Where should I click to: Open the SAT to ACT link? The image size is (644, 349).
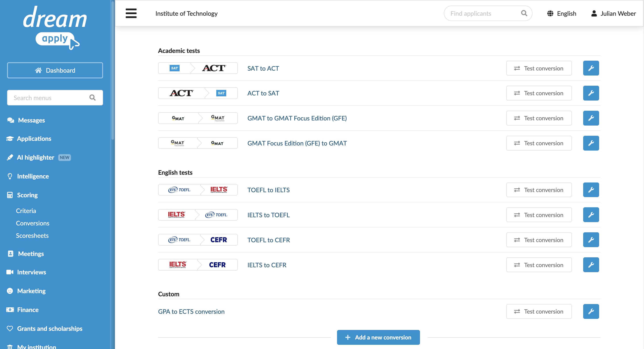click(263, 68)
